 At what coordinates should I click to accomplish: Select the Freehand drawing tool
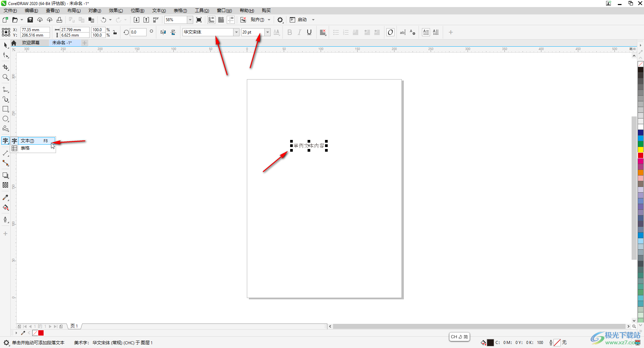point(5,90)
